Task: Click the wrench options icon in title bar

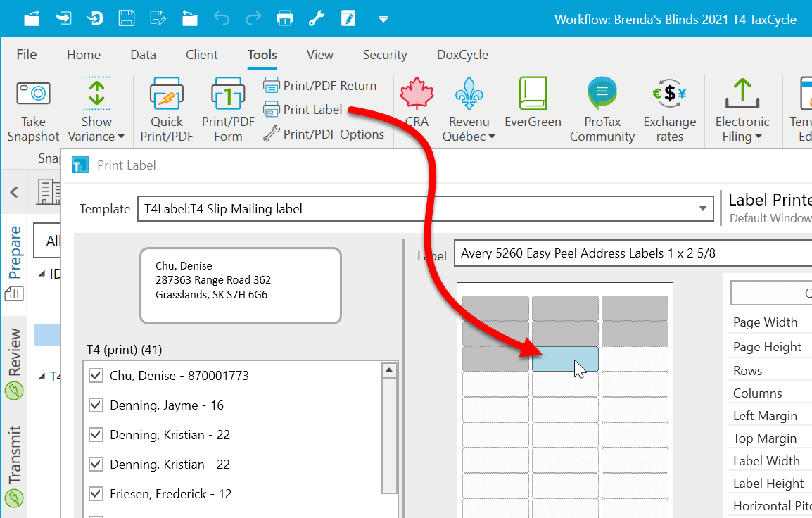Action: tap(317, 18)
